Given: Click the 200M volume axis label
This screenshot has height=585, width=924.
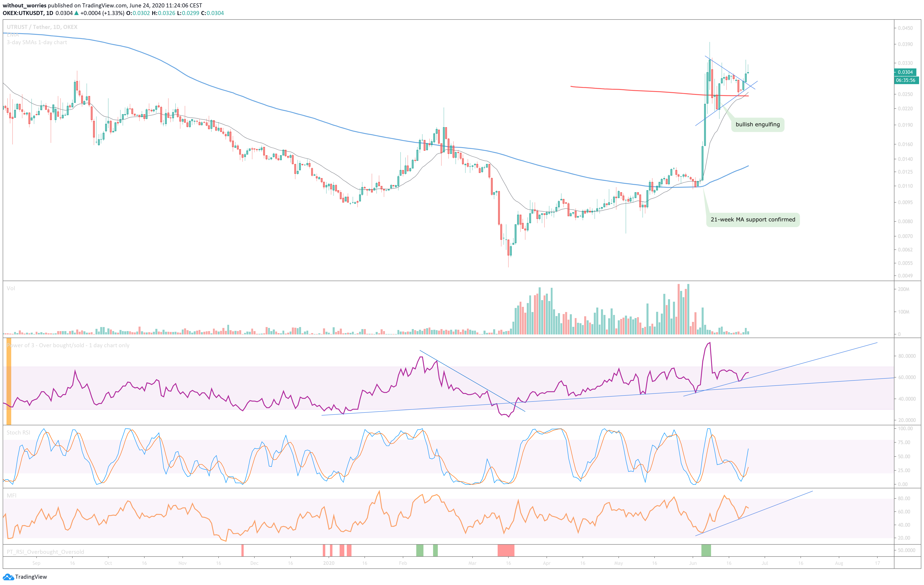Looking at the screenshot, I should point(903,289).
